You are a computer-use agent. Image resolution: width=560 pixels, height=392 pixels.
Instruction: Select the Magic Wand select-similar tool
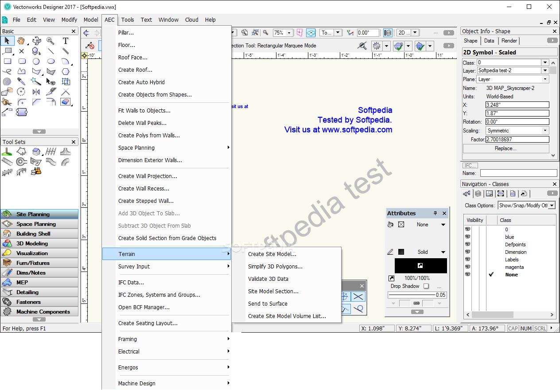tap(36, 82)
